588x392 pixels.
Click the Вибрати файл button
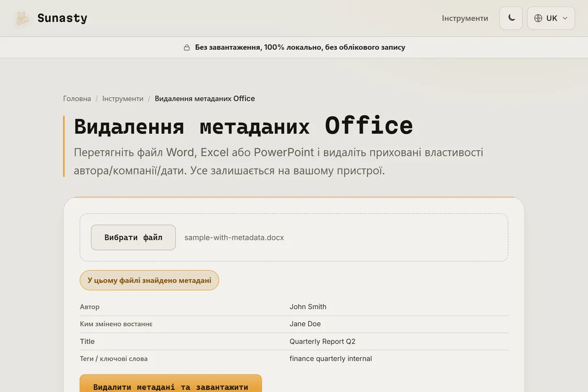click(133, 237)
